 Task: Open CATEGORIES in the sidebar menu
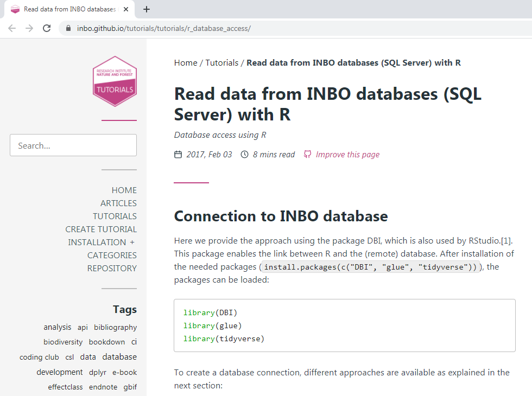(x=112, y=256)
